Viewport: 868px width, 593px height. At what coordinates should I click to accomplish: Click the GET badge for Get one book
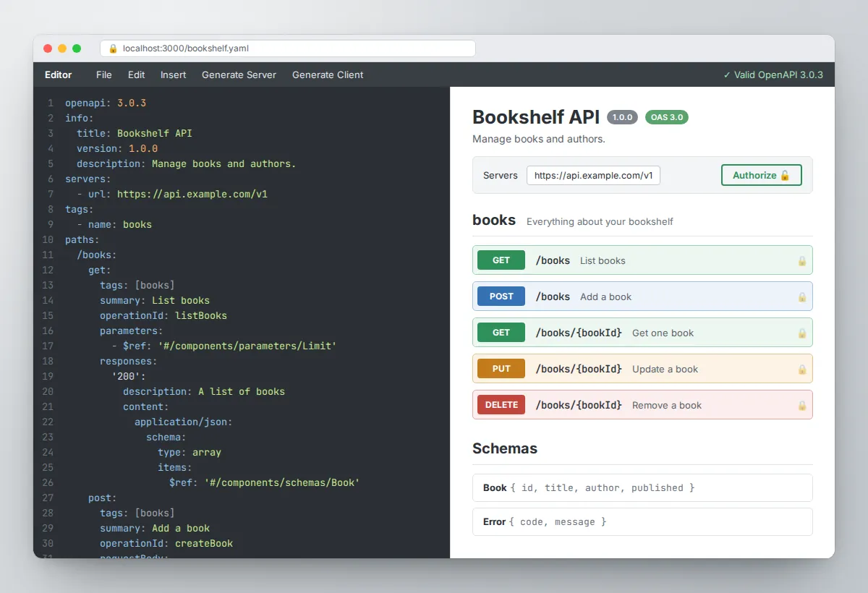(x=501, y=333)
